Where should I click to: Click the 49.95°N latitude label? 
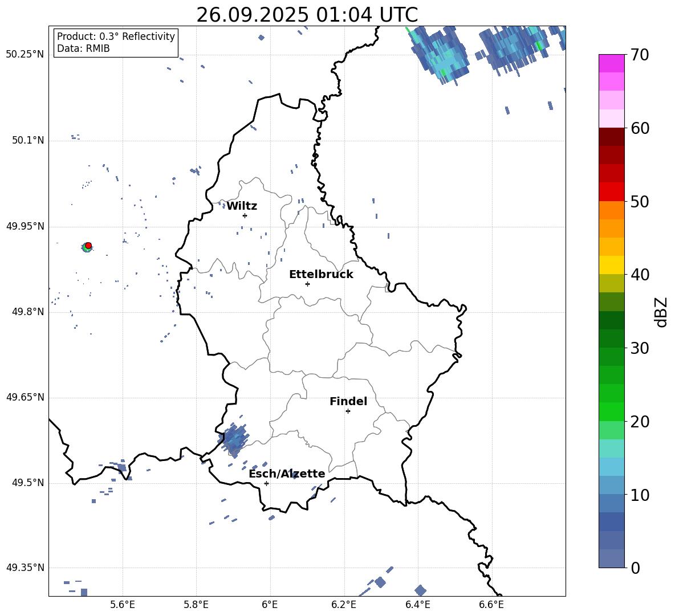(25, 226)
